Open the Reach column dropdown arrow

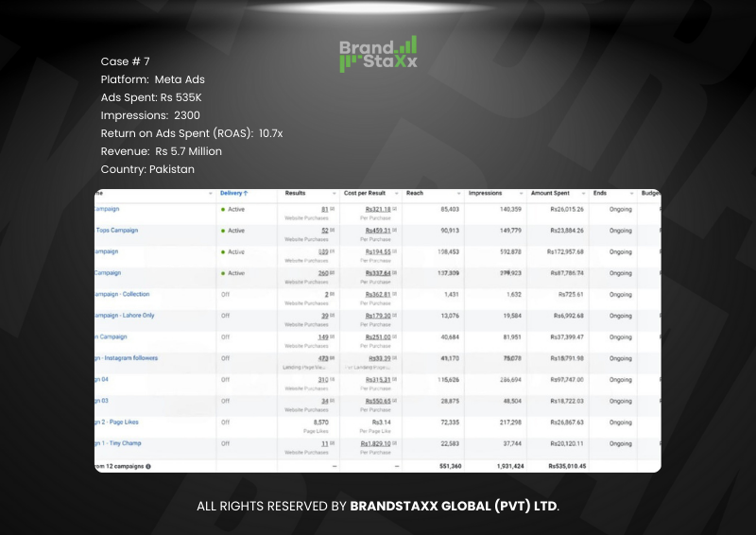click(x=459, y=193)
